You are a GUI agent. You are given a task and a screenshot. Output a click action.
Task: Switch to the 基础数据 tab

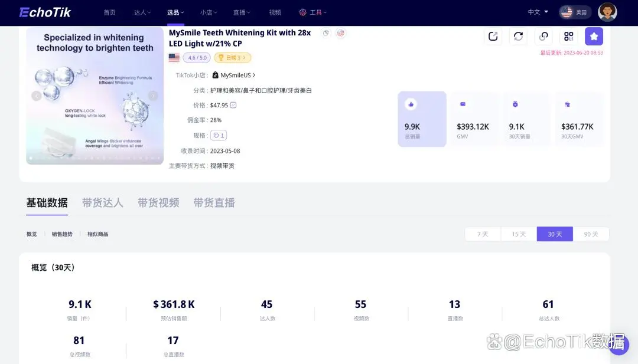(47, 203)
